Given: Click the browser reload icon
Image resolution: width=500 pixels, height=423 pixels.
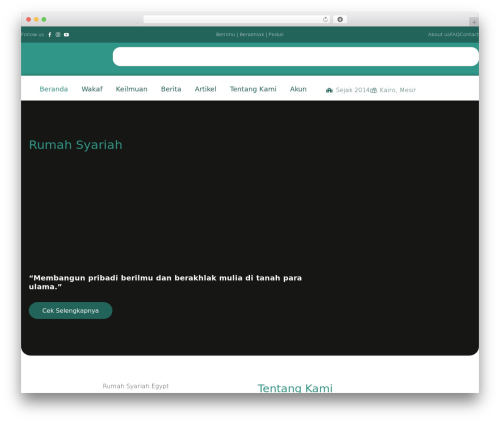Looking at the screenshot, I should (x=325, y=20).
